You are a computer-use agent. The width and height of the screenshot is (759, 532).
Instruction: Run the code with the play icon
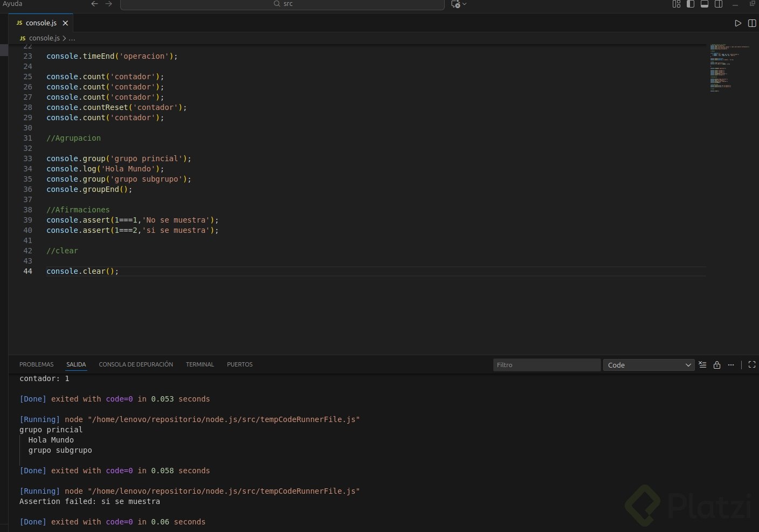(x=738, y=23)
